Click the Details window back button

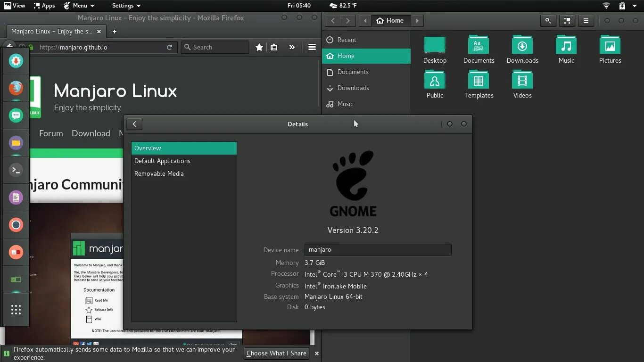(134, 124)
